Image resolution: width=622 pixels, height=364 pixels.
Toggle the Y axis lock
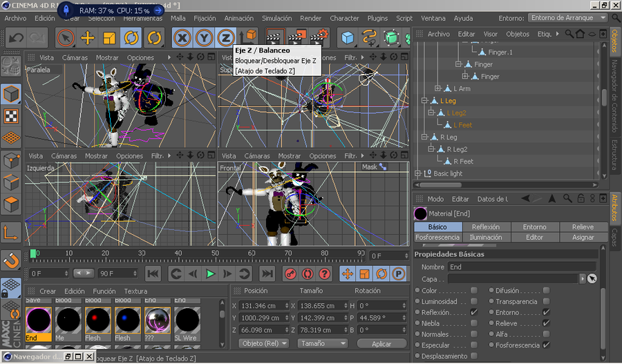tap(204, 38)
